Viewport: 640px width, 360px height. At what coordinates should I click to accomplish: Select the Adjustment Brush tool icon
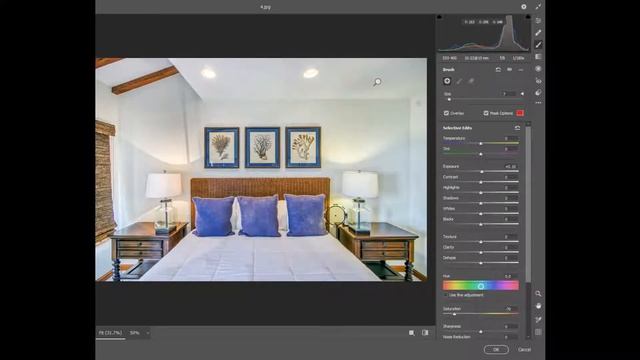pyautogui.click(x=538, y=44)
